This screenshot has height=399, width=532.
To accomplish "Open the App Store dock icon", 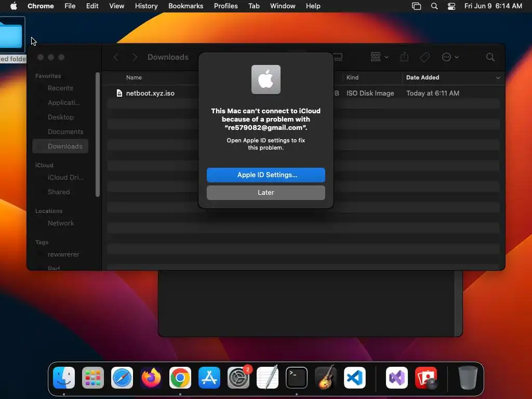I will click(x=209, y=378).
